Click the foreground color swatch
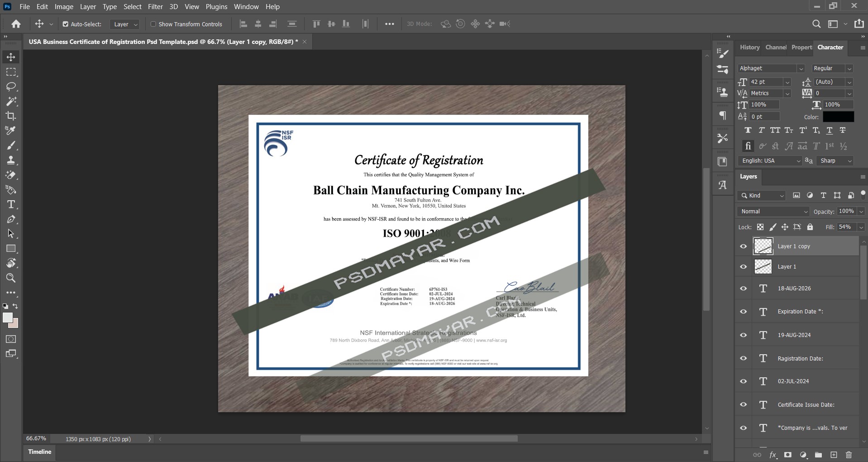 click(7, 317)
